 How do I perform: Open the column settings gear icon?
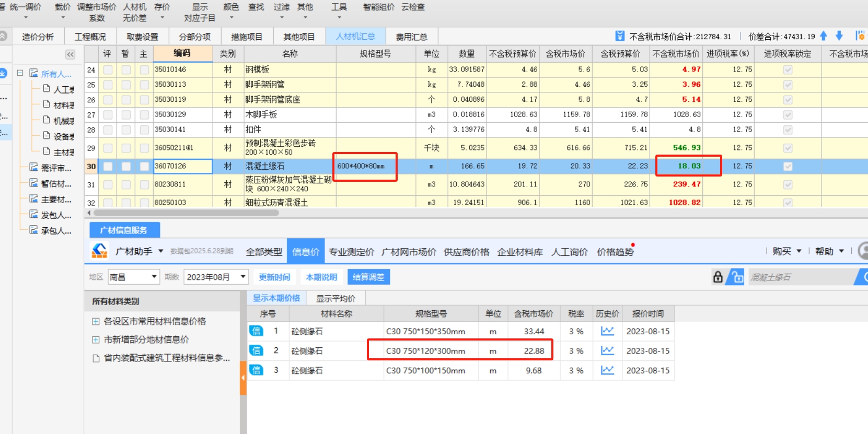pyautogui.click(x=860, y=36)
